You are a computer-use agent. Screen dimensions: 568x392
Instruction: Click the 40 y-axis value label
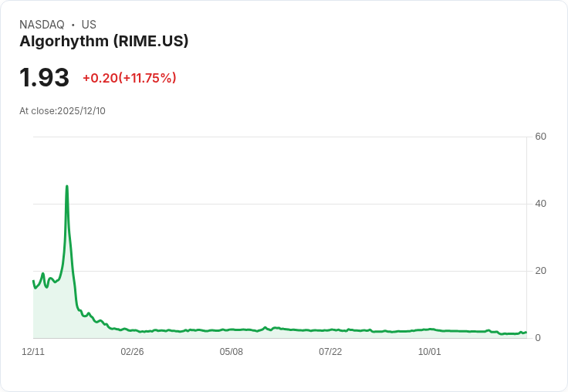click(540, 204)
